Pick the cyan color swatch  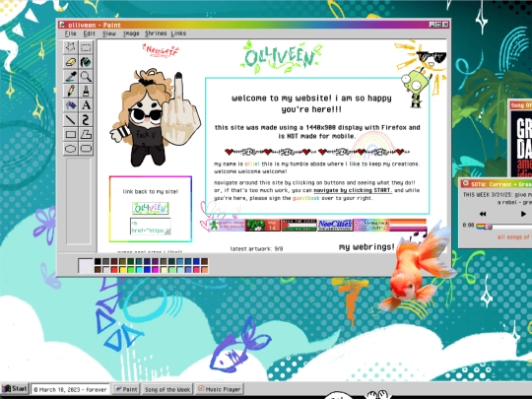tap(139, 269)
